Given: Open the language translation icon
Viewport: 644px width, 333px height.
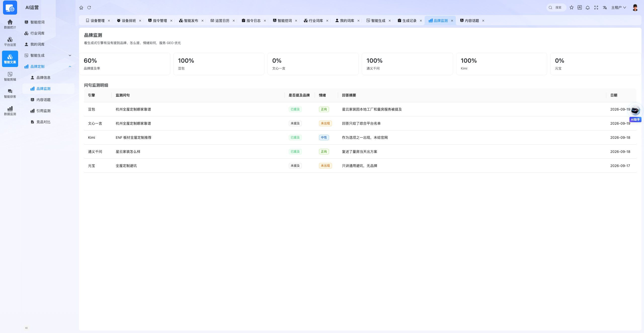Looking at the screenshot, I should (605, 8).
